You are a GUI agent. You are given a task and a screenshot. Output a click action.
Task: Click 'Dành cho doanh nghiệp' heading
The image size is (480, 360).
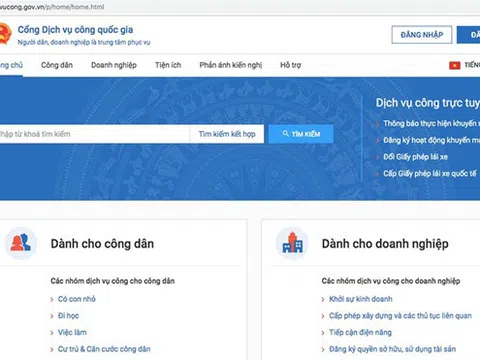click(385, 244)
